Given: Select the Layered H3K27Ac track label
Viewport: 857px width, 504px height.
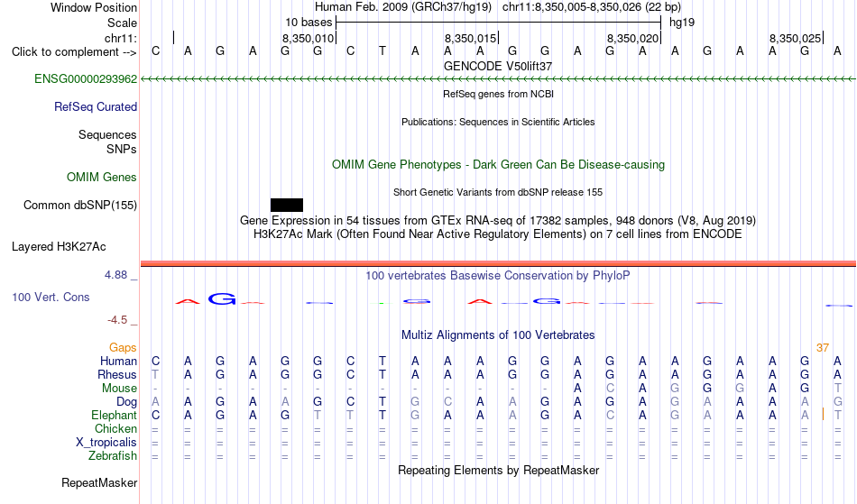Looking at the screenshot, I should point(59,247).
